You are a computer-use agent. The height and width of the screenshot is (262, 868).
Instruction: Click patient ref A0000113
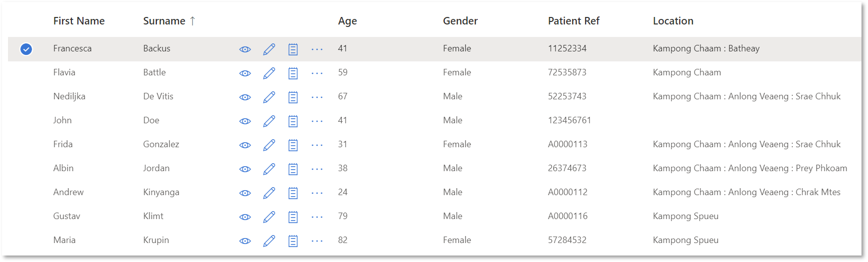click(568, 144)
